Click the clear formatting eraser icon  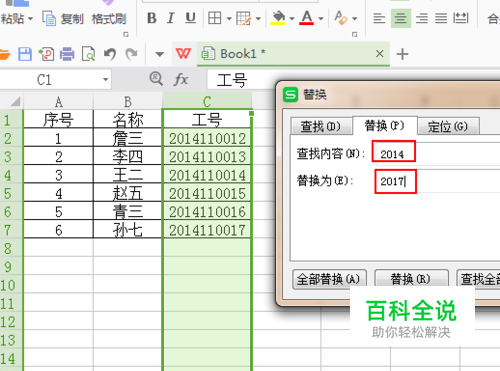[341, 18]
